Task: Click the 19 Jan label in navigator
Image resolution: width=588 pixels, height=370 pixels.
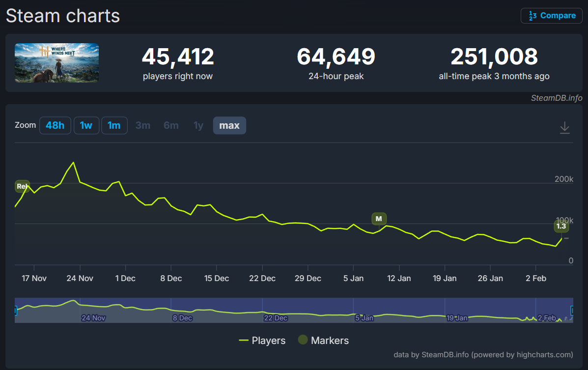Action: [457, 318]
